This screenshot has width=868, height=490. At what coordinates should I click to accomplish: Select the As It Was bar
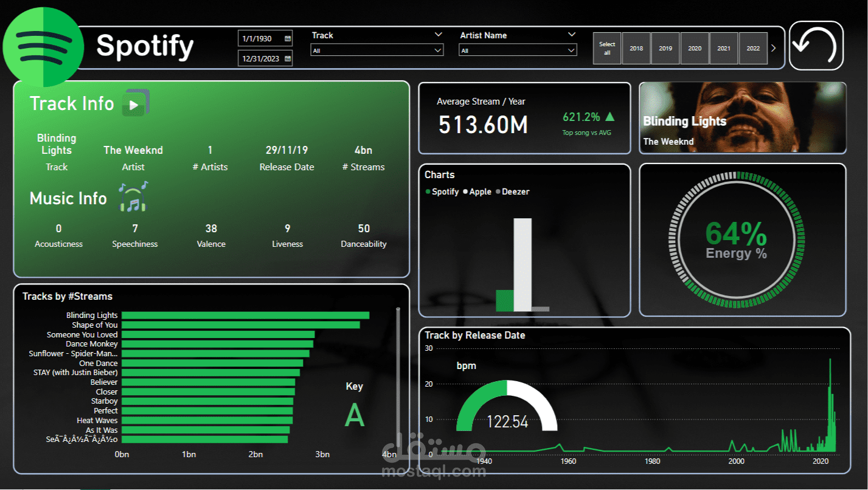[x=206, y=429]
